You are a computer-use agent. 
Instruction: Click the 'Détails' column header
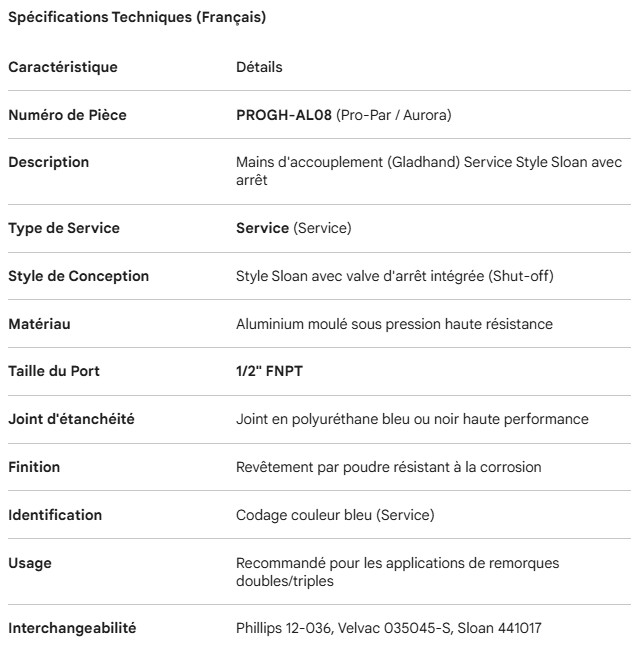tap(259, 67)
